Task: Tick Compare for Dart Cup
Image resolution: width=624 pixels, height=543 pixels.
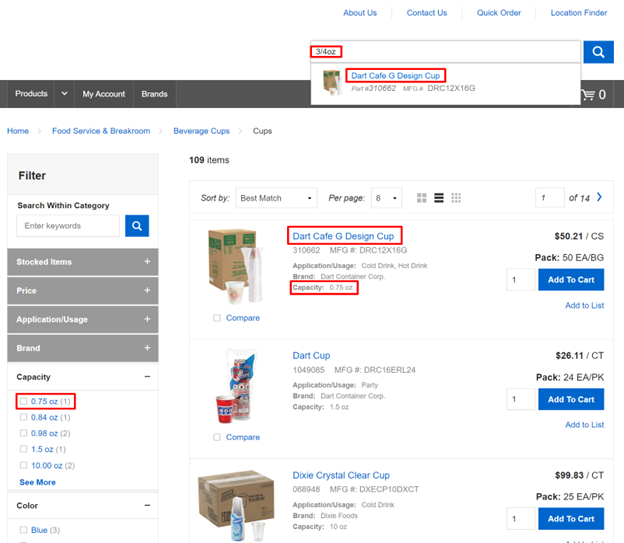Action: (217, 437)
